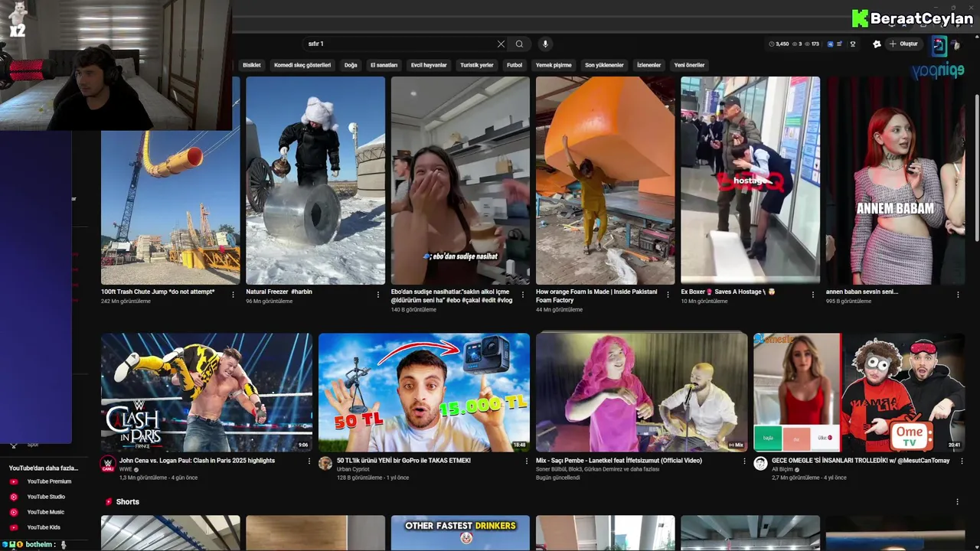Open the John Cena vs. Logan Paul title
980x551 pixels.
197,461
